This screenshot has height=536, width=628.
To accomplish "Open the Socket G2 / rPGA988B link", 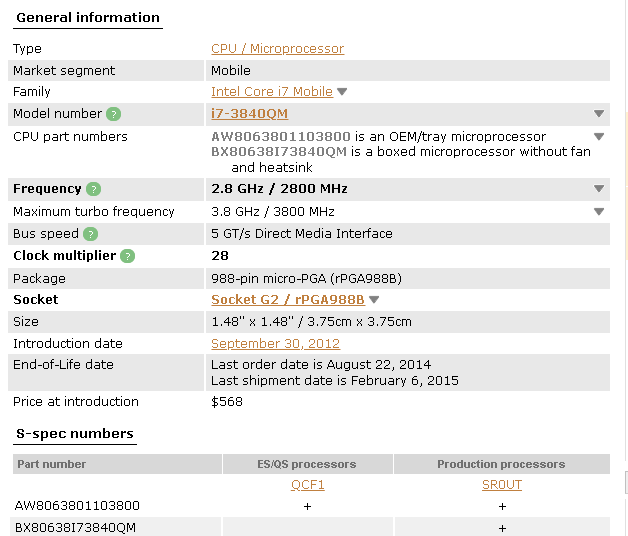I will (x=288, y=300).
